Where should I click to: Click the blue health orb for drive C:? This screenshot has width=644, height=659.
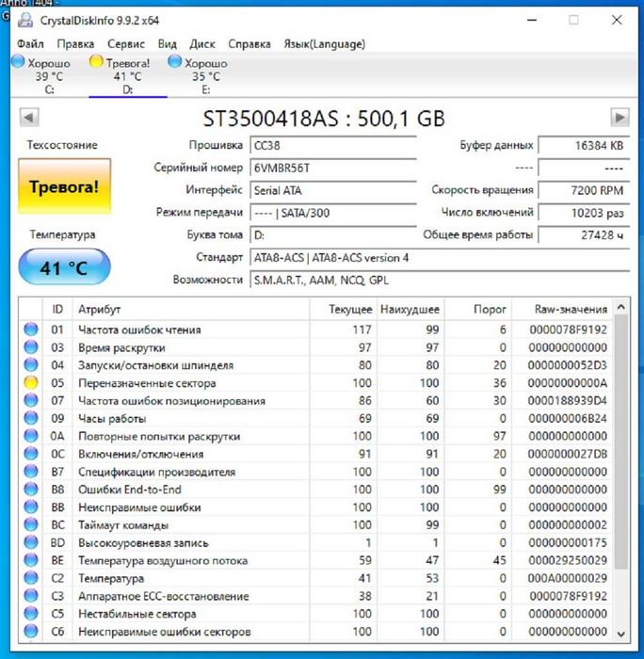pos(18,61)
